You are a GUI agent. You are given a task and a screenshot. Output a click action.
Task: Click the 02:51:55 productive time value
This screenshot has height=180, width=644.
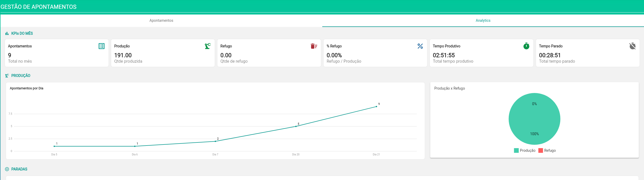click(444, 55)
